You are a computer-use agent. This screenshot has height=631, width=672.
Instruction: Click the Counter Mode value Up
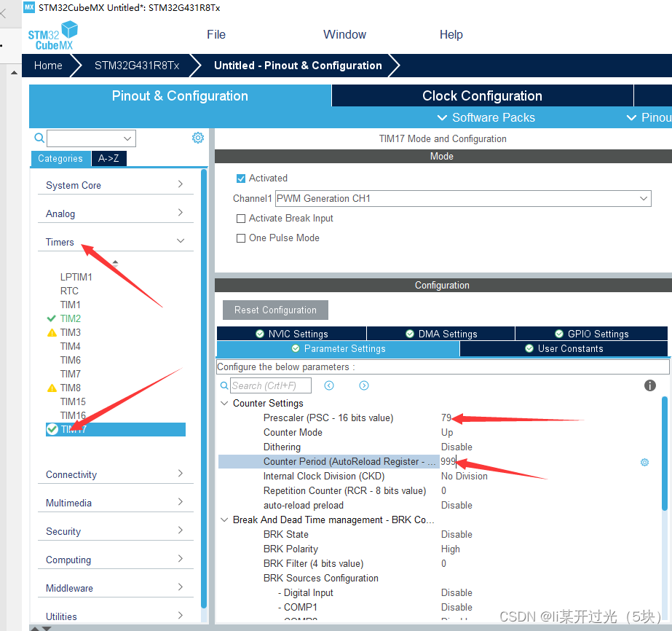point(447,432)
